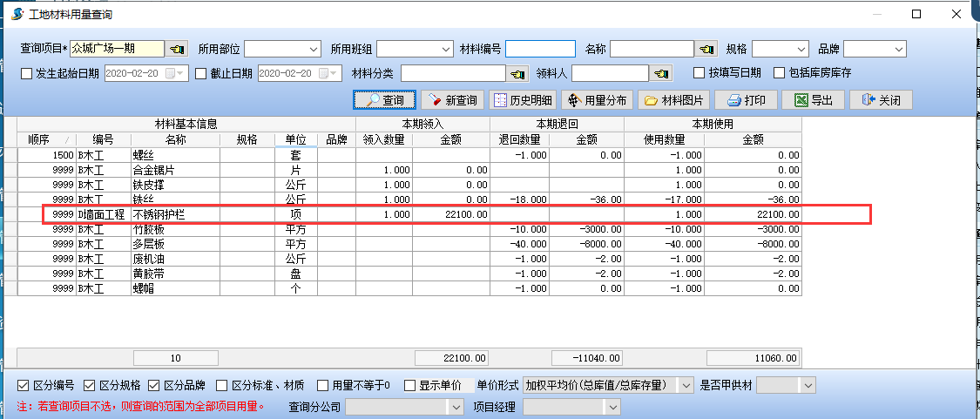The image size is (980, 419).
Task: Click lookup icon beside 查询项目 field
Action: (x=177, y=49)
